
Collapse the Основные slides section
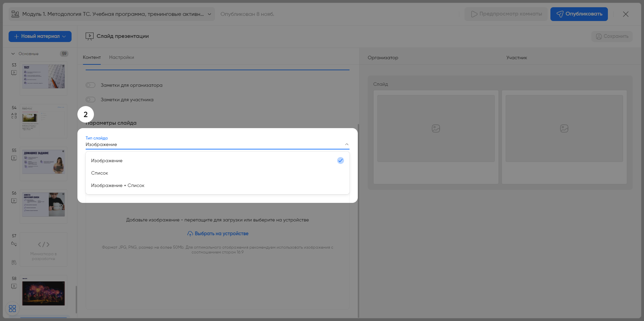[13, 54]
